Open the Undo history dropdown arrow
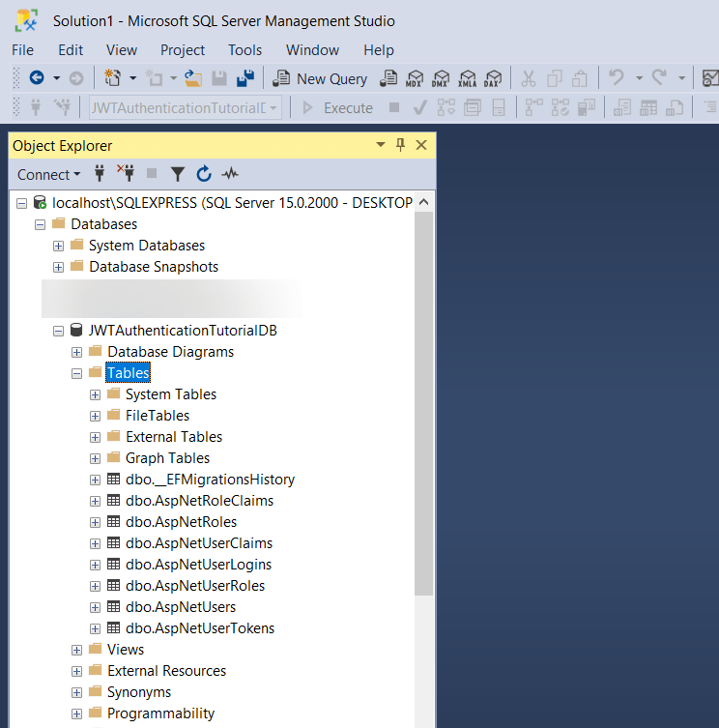719x728 pixels. point(639,78)
